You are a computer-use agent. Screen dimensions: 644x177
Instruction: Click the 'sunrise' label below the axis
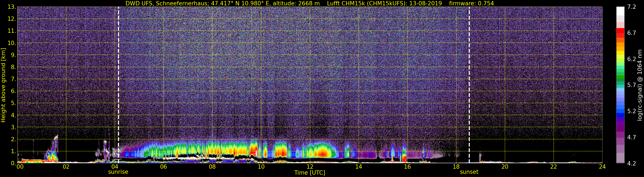[x=118, y=172]
